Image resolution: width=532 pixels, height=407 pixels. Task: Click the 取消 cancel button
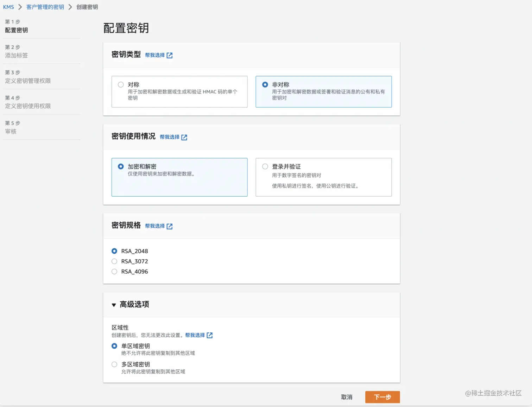coord(347,397)
